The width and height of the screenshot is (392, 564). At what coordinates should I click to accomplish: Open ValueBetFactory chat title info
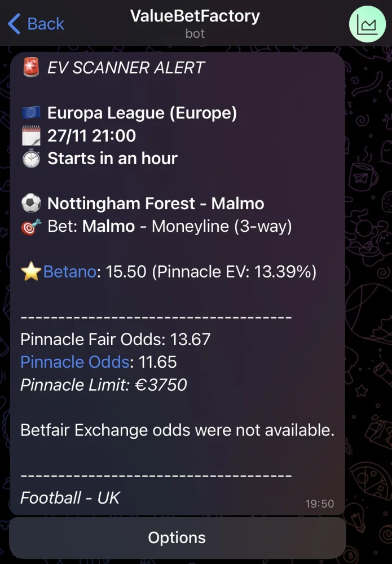195,16
